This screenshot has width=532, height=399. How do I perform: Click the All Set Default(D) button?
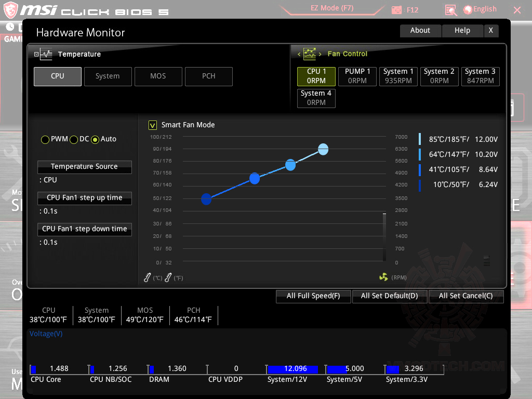pos(390,296)
